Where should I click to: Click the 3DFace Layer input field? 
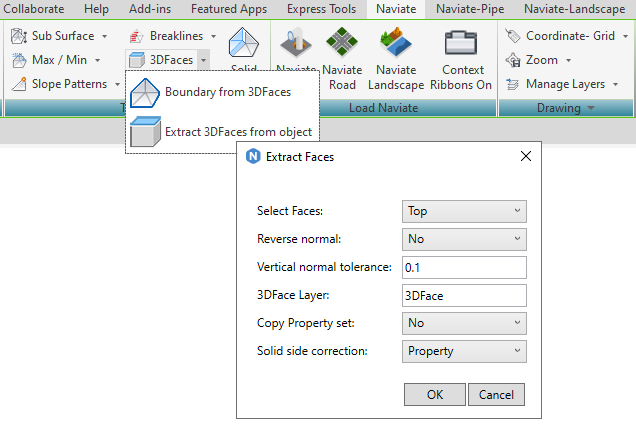coord(464,295)
